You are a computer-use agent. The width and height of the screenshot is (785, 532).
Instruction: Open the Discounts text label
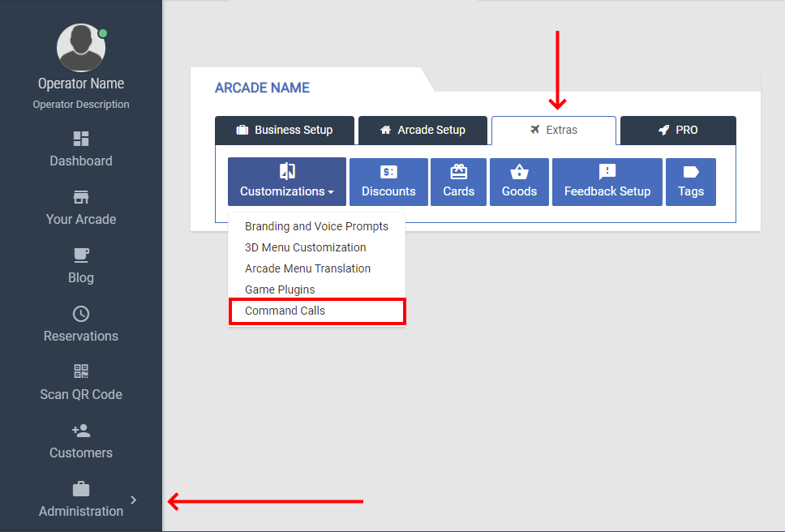point(388,191)
